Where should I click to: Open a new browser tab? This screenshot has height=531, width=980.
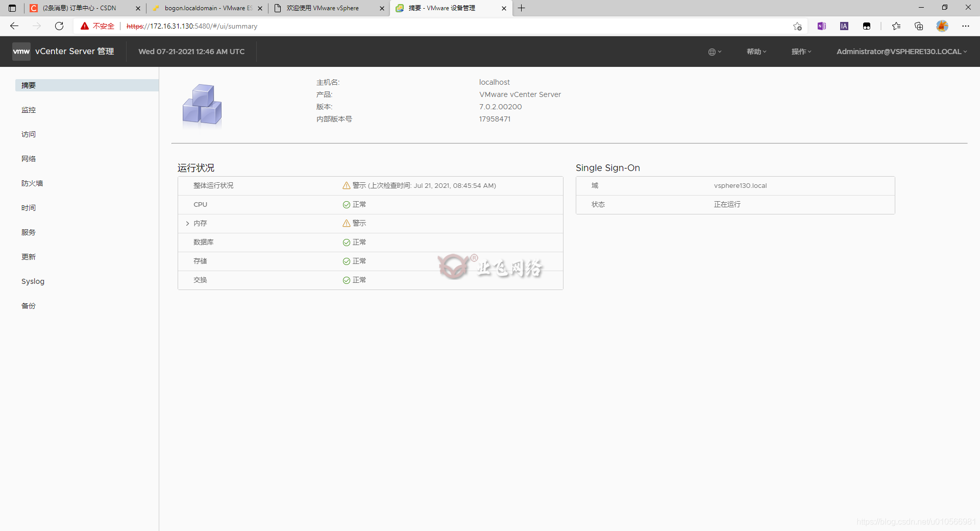coord(521,8)
